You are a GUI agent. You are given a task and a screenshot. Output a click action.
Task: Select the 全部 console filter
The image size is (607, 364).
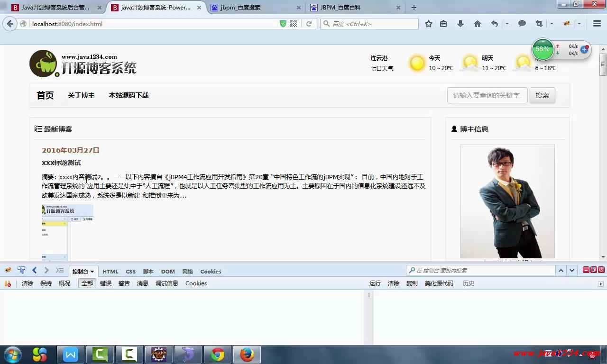click(x=87, y=283)
